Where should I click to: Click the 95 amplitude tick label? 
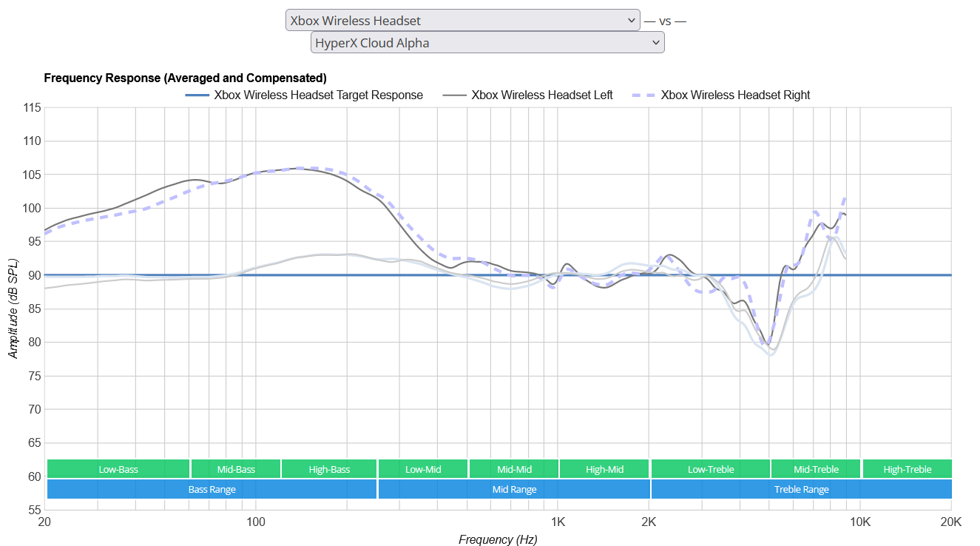coord(35,242)
